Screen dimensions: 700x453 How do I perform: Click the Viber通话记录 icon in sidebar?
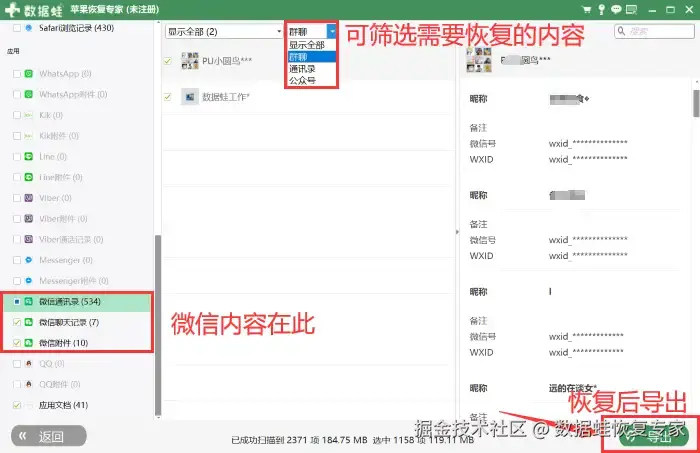click(x=29, y=239)
